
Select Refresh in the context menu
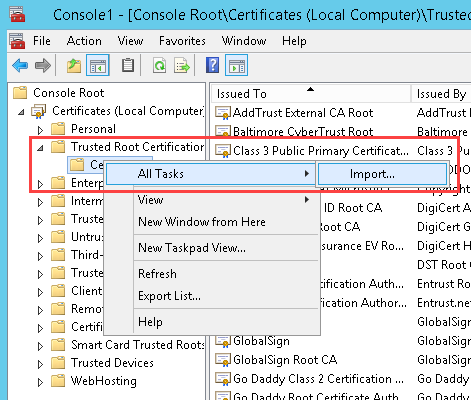(157, 274)
